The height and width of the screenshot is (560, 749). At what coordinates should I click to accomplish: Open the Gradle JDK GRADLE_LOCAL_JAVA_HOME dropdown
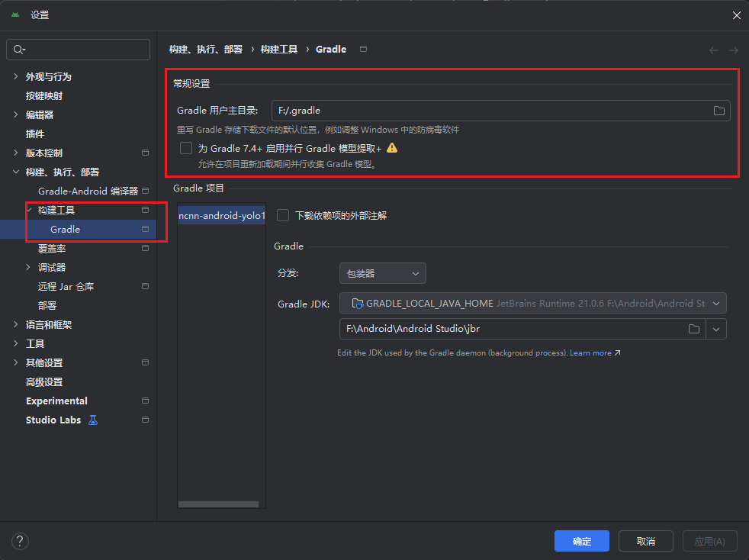pyautogui.click(x=533, y=304)
